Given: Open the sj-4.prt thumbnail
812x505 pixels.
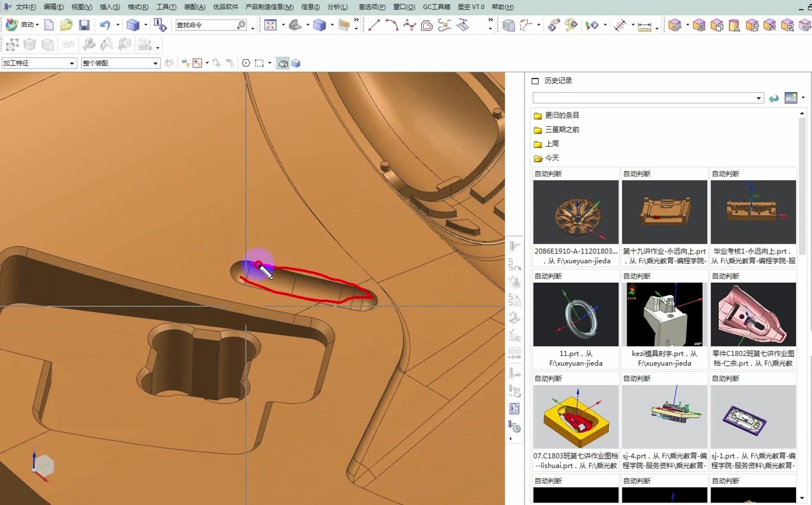Looking at the screenshot, I should point(665,417).
